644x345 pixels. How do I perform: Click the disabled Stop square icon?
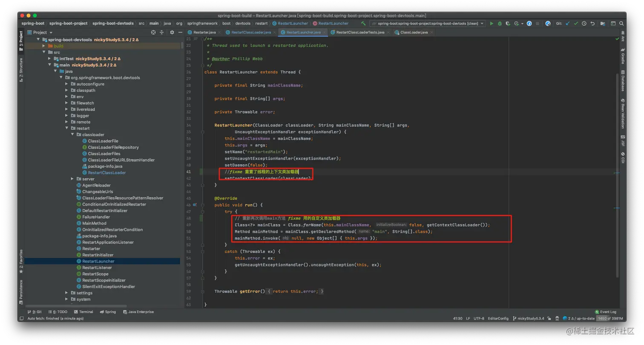[x=538, y=23]
